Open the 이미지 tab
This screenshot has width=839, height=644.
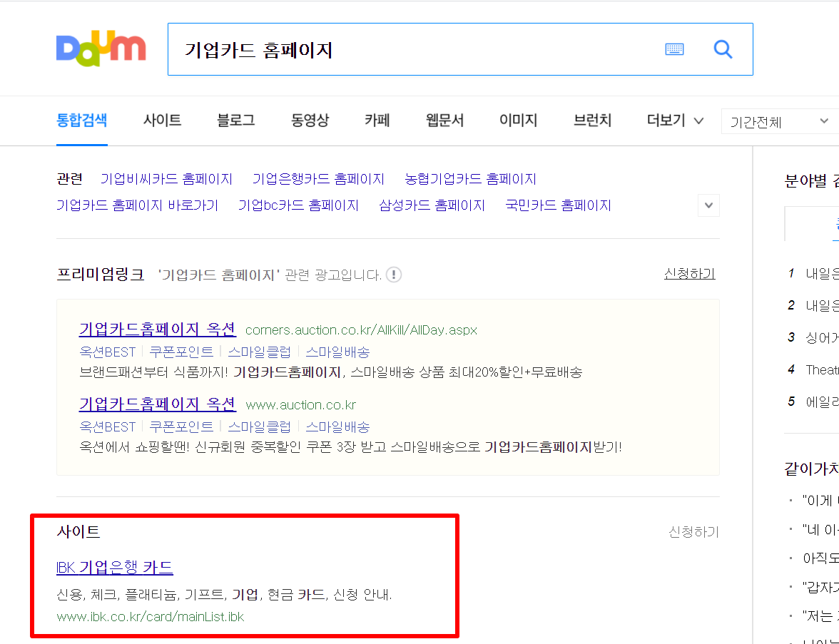[x=519, y=121]
